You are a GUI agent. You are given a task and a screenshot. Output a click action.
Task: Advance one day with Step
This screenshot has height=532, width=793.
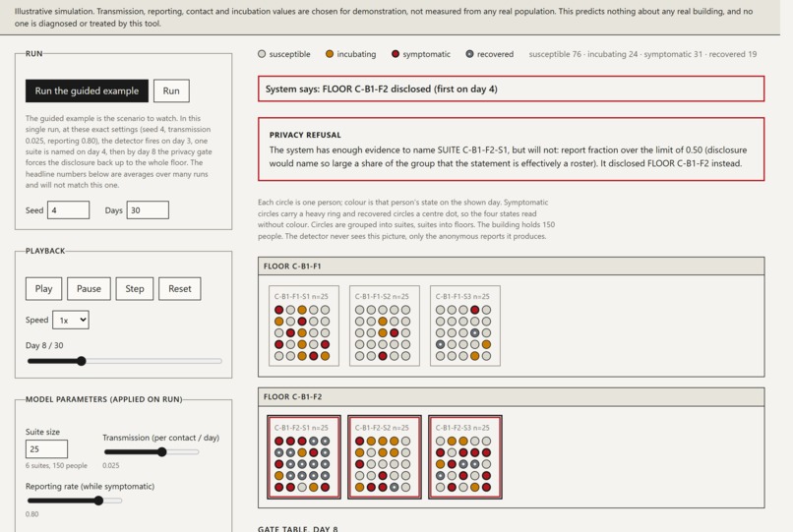pos(135,289)
